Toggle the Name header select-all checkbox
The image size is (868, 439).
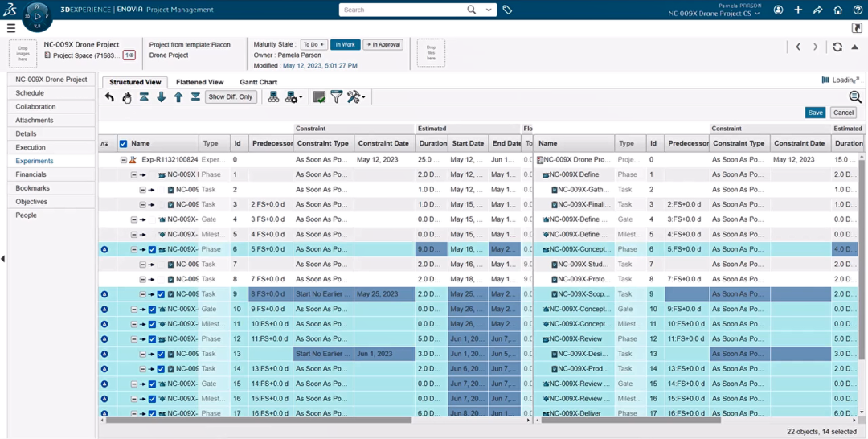[124, 143]
